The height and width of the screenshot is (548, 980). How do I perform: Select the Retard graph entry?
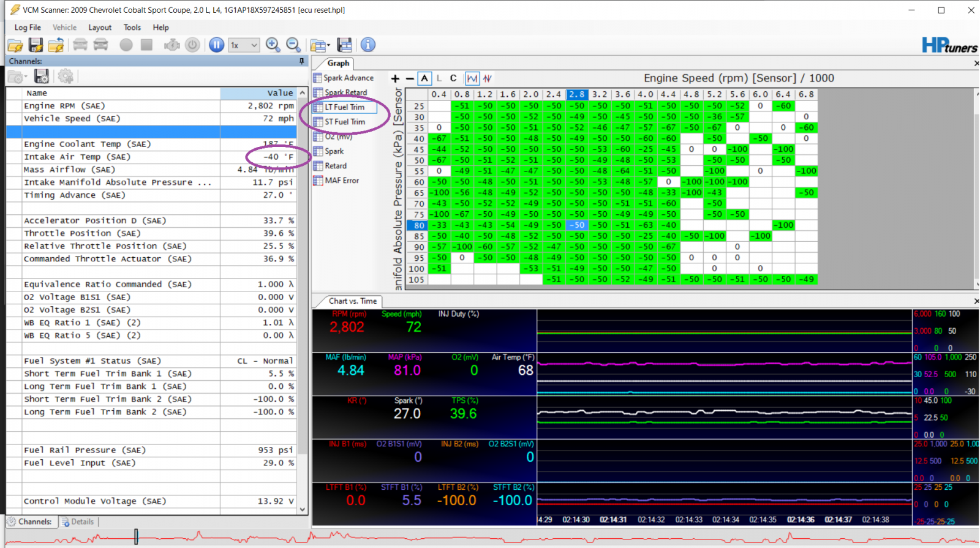click(x=330, y=166)
